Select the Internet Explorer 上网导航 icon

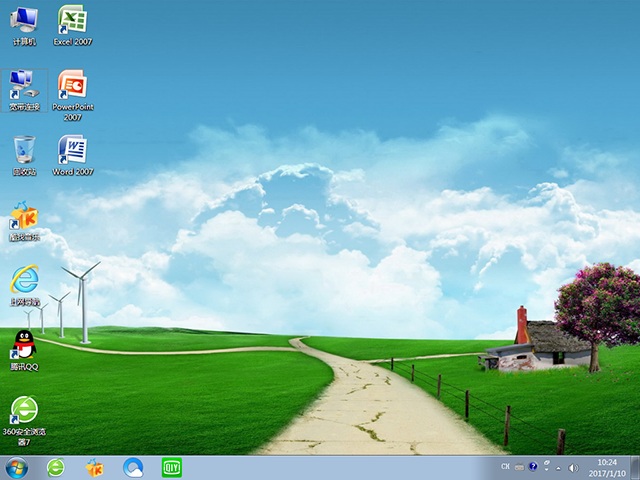click(24, 282)
